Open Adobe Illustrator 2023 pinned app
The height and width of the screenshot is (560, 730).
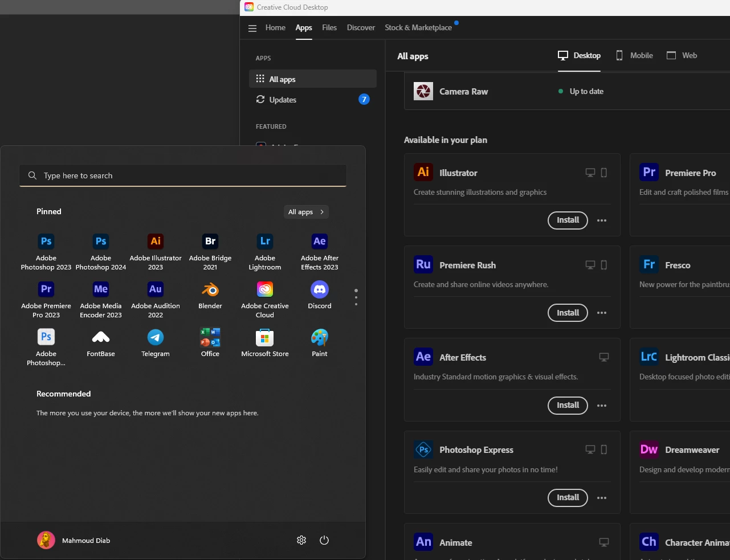[x=156, y=252]
